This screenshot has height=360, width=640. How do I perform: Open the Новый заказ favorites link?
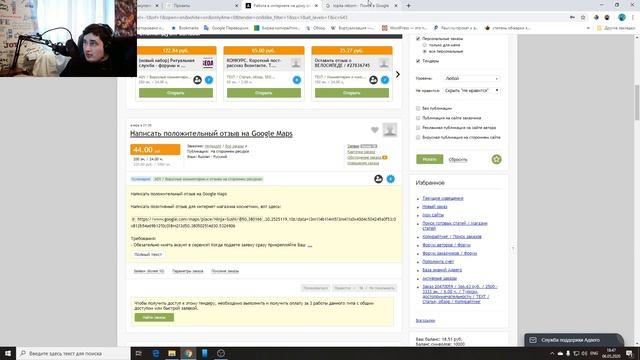click(x=435, y=207)
